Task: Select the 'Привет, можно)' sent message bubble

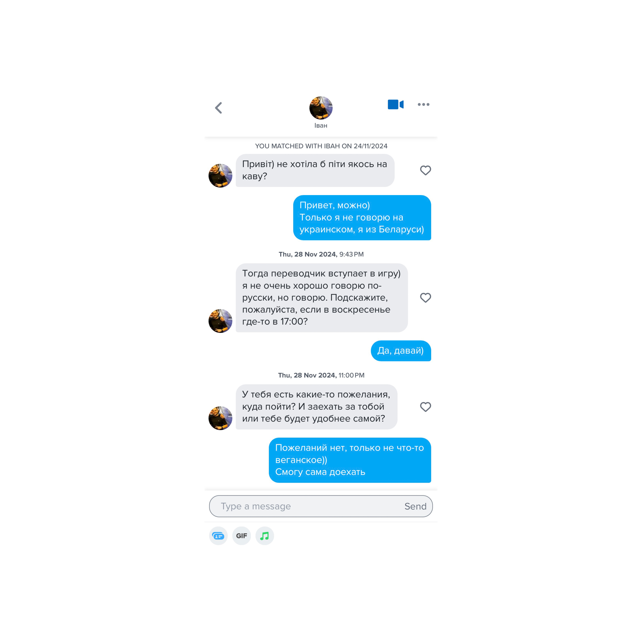Action: [362, 217]
